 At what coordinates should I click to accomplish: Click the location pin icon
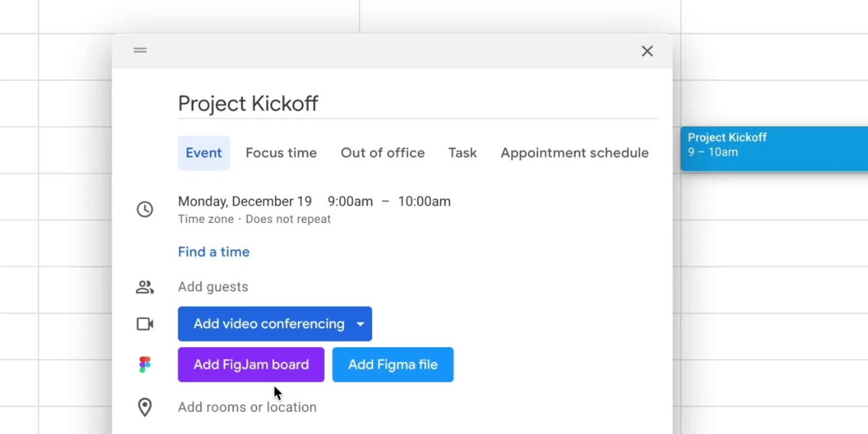click(x=145, y=407)
